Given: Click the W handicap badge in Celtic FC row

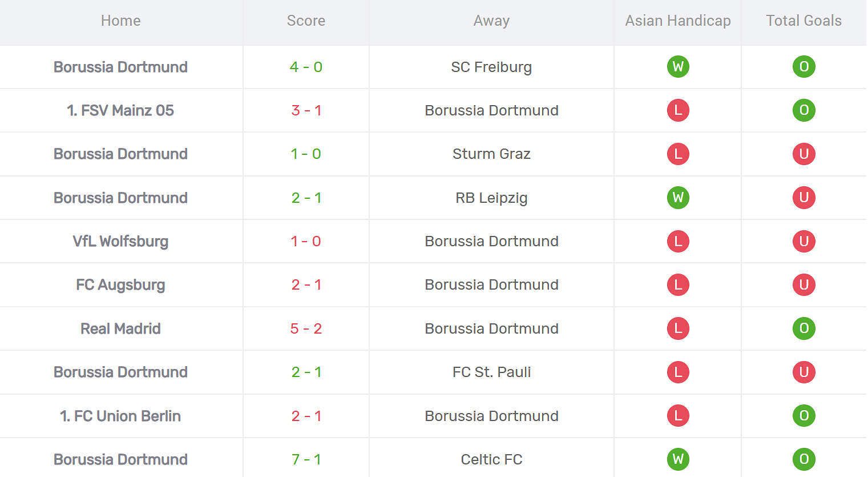Looking at the screenshot, I should (678, 459).
